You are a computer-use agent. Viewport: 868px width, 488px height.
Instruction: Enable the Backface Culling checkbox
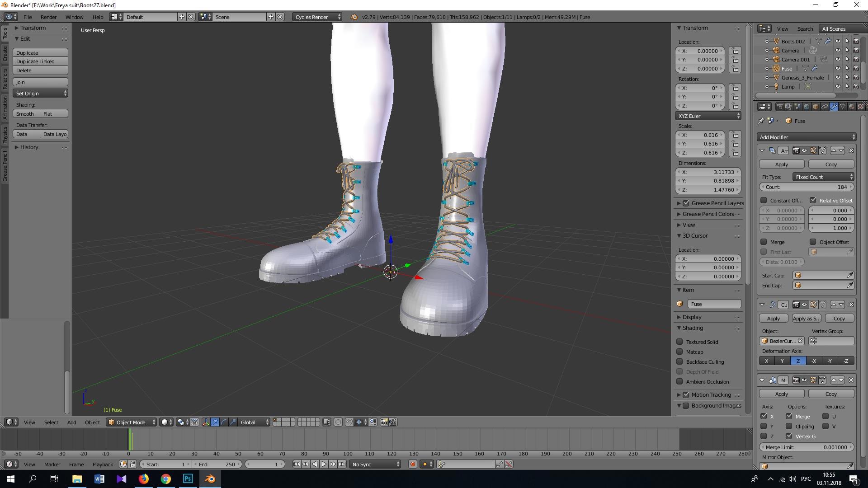click(679, 361)
